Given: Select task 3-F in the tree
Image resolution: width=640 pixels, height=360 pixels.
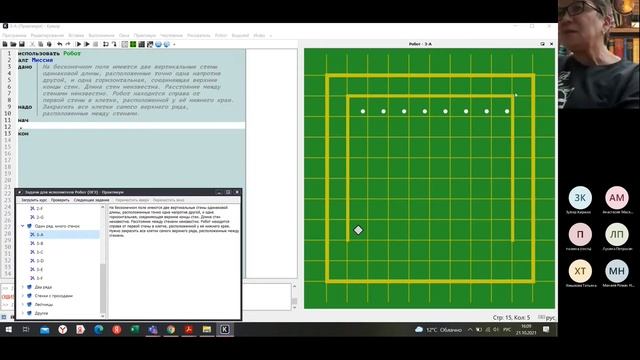Looking at the screenshot, I should pyautogui.click(x=40, y=278).
